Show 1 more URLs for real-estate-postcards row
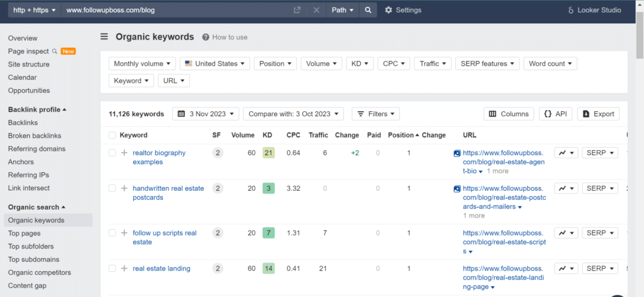This screenshot has height=297, width=644. point(474,216)
